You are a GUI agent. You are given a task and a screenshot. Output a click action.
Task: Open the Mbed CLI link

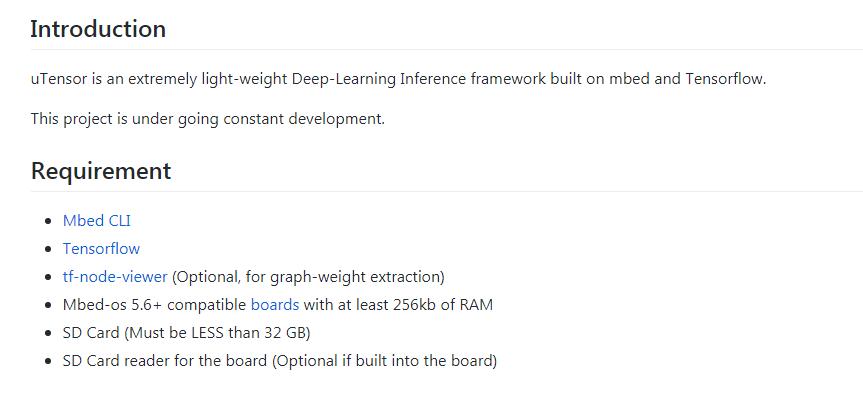[97, 220]
